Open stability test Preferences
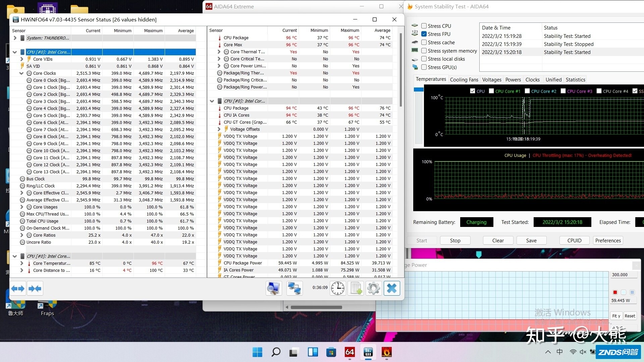This screenshot has width=644, height=362. coord(608,240)
